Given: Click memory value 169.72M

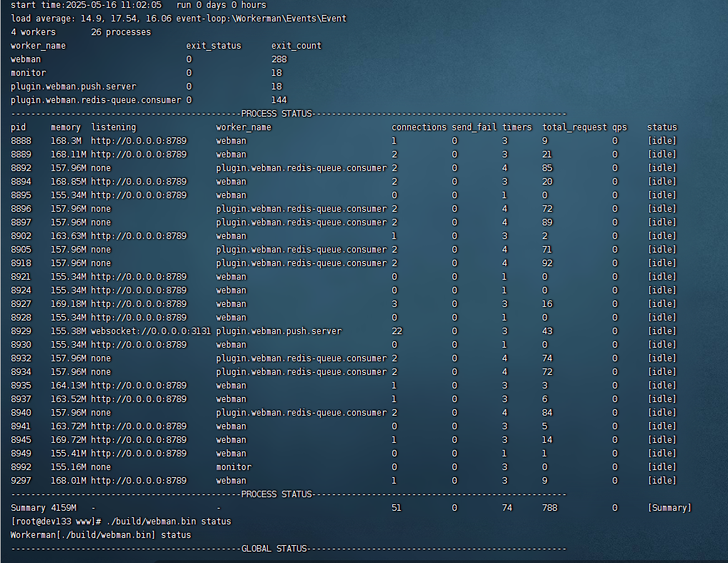Looking at the screenshot, I should [69, 439].
